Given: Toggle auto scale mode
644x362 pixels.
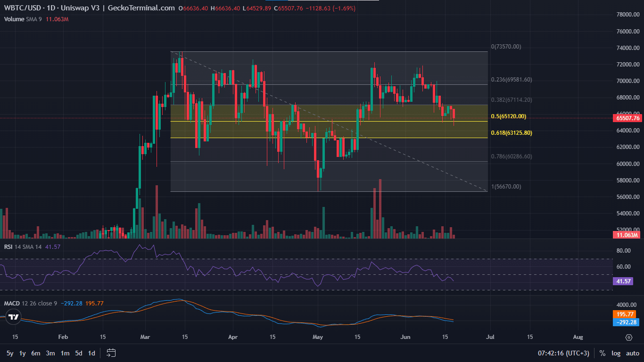Looking at the screenshot, I should click(x=633, y=353).
